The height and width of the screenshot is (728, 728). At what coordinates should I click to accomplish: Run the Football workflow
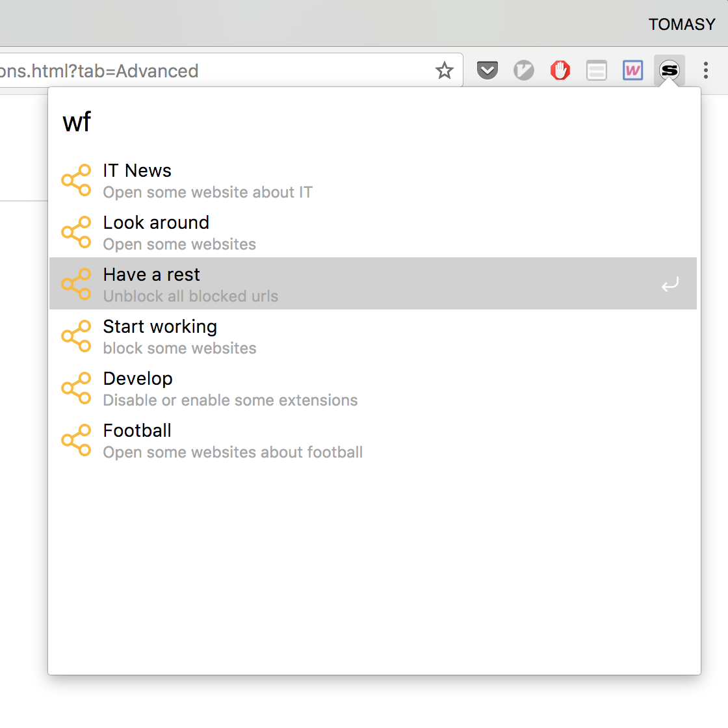(373, 440)
